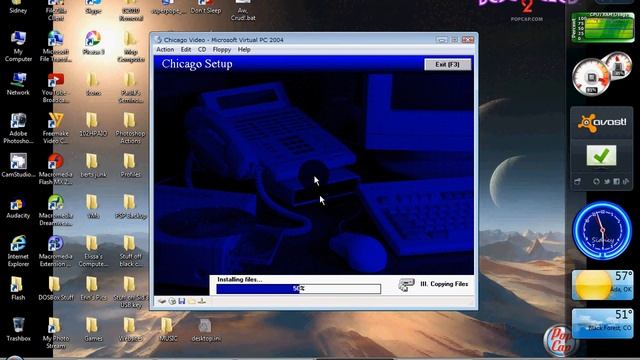The height and width of the screenshot is (360, 640).
Task: Open the Floppy menu in Virtual PC
Action: (222, 49)
